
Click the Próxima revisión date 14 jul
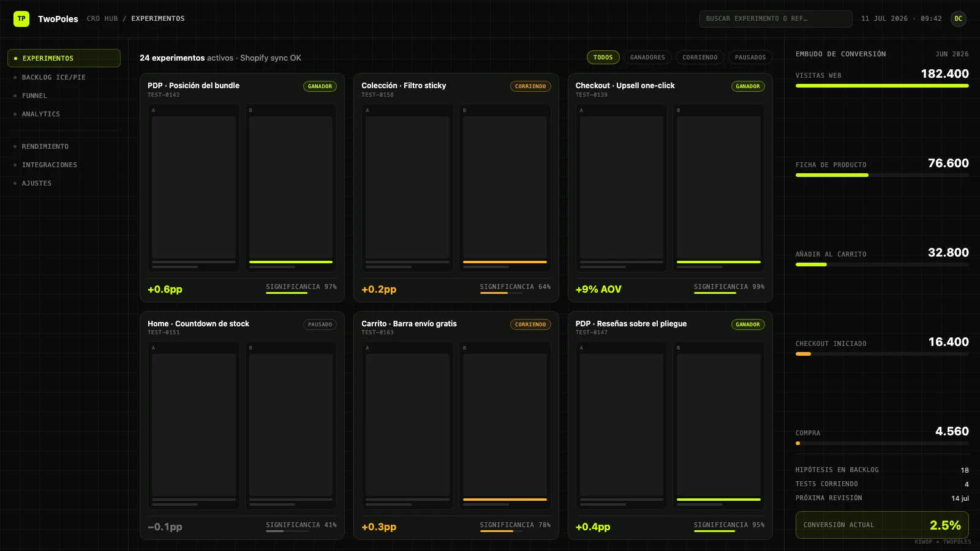(960, 498)
